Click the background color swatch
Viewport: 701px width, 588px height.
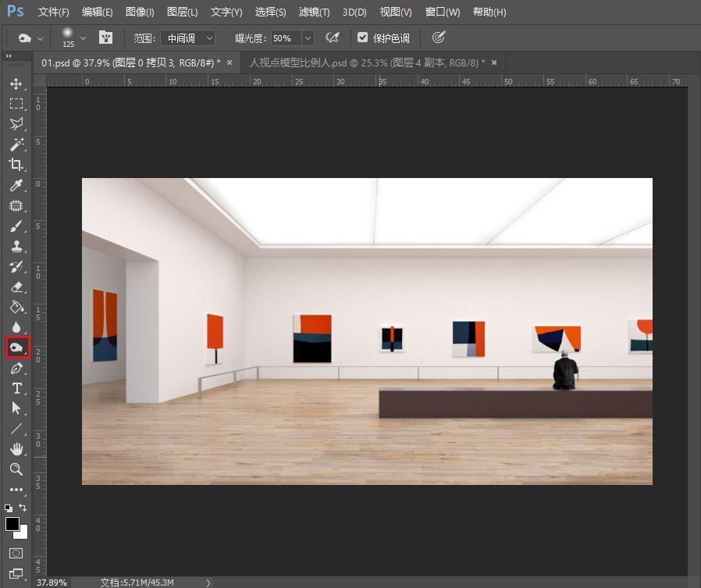point(23,533)
